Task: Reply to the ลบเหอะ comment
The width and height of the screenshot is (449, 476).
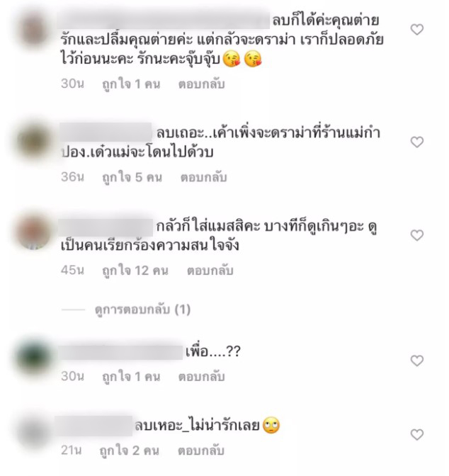Action: click(x=201, y=450)
